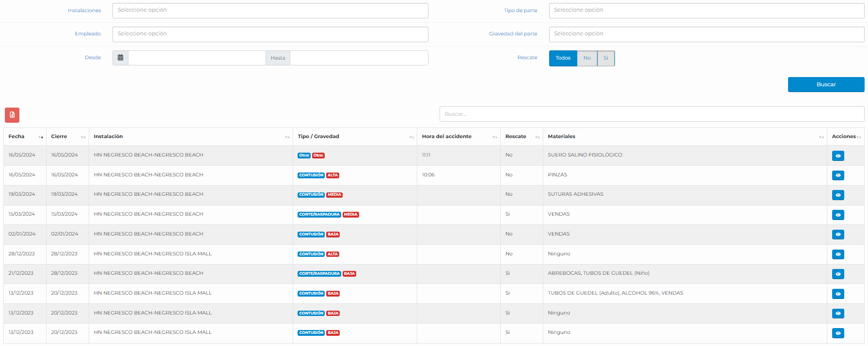Select the Todos rescate filter
Screen dimensions: 868x346
[563, 58]
